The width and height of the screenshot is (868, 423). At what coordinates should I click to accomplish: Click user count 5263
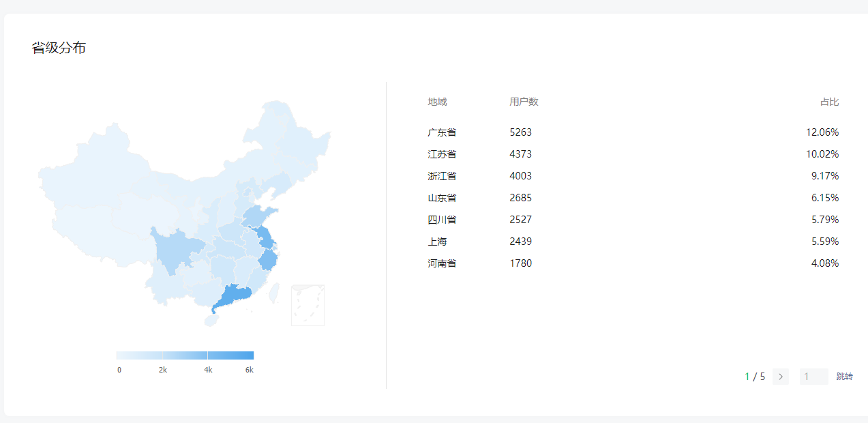pyautogui.click(x=520, y=132)
